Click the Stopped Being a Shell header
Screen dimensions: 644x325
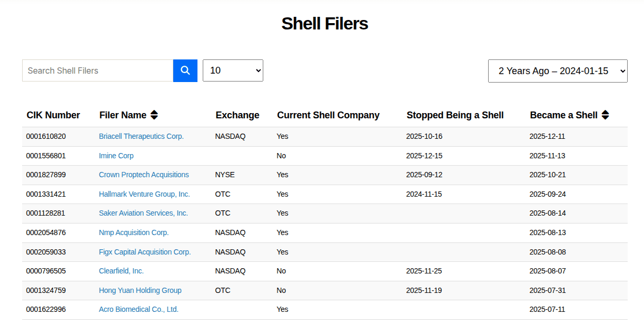[x=455, y=115]
